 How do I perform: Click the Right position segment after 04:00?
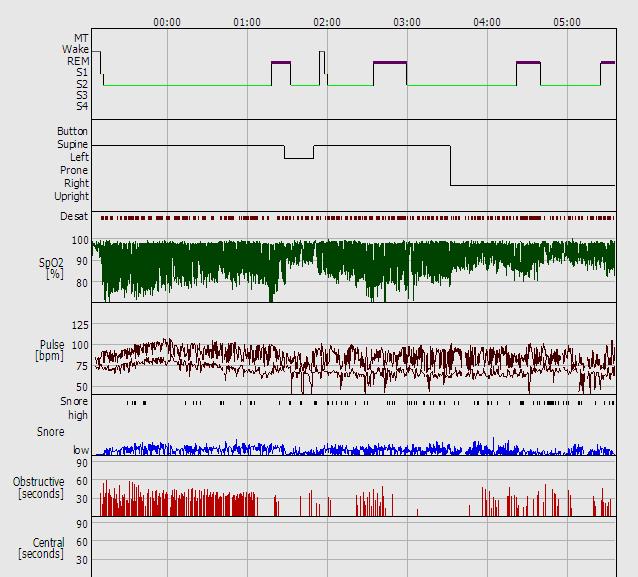(x=533, y=186)
